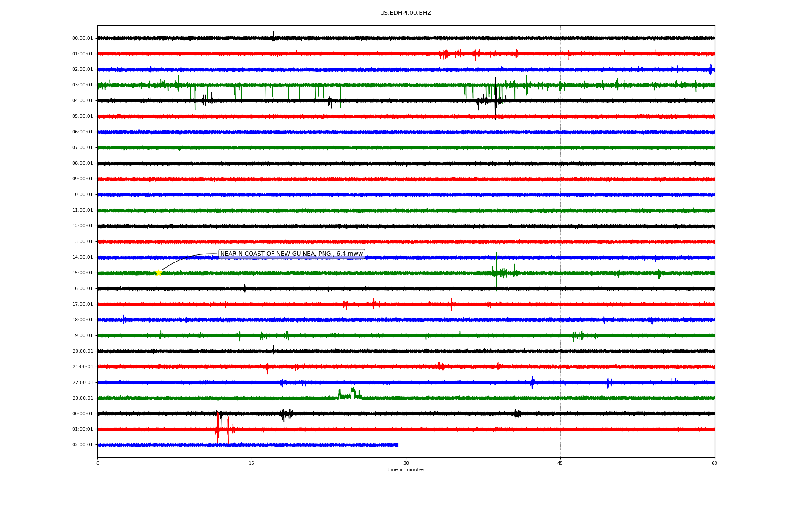Click the tall red spikes on the last 01:00 trace
The image size is (812, 508).
tap(223, 428)
